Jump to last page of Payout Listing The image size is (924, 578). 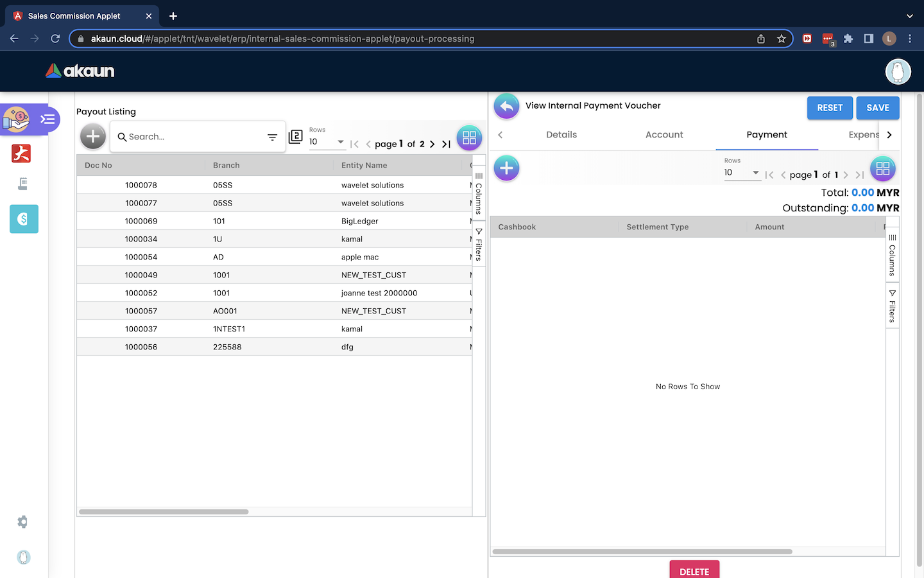pos(446,144)
